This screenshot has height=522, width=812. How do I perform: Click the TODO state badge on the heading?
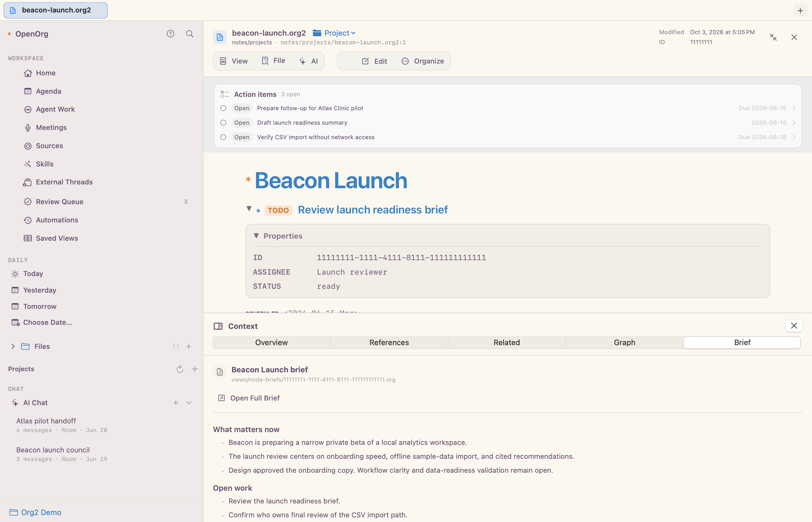278,210
